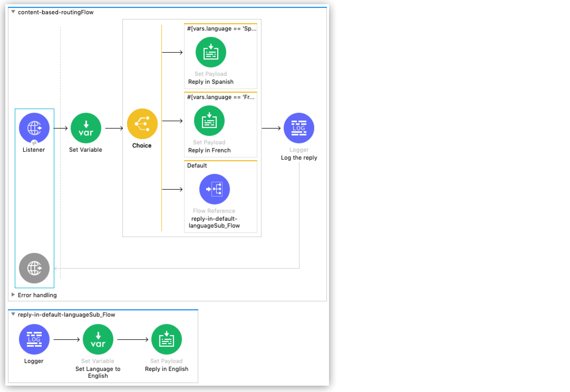Open the Set Payload 'Reply in Spanish' icon
The image size is (570, 392).
click(210, 52)
